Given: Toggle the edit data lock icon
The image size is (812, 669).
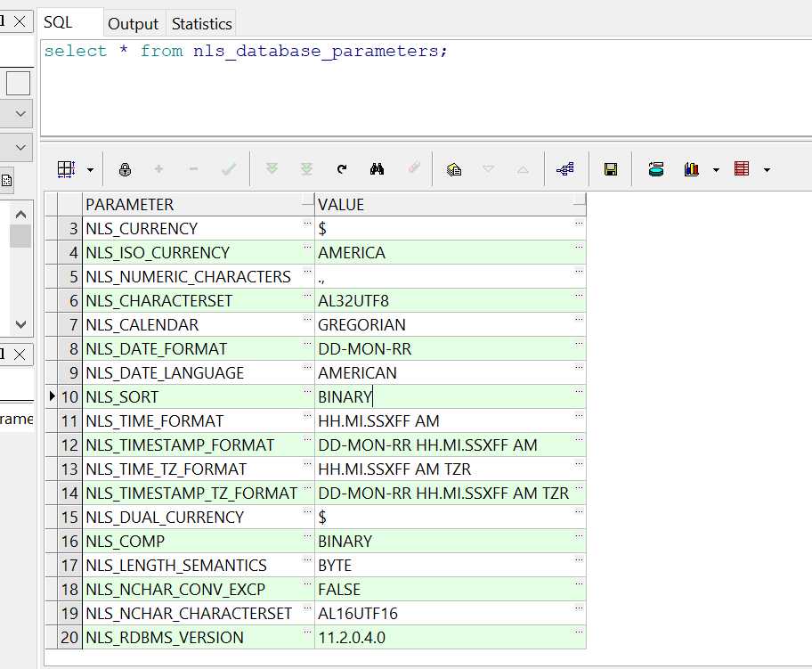Looking at the screenshot, I should tap(125, 169).
